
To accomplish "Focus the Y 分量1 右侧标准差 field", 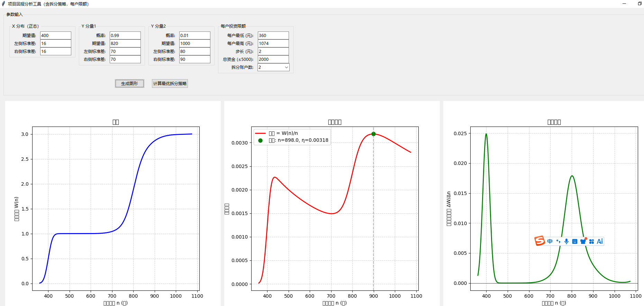I will [125, 59].
